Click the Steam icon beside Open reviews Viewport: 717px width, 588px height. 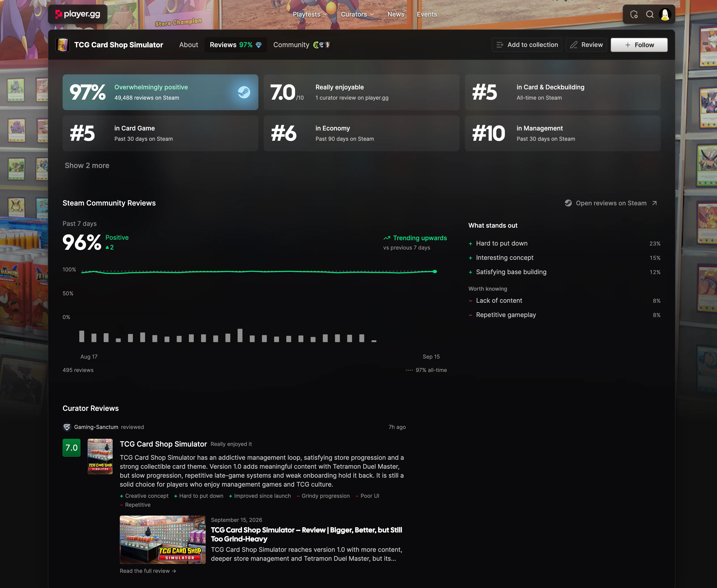click(x=568, y=203)
